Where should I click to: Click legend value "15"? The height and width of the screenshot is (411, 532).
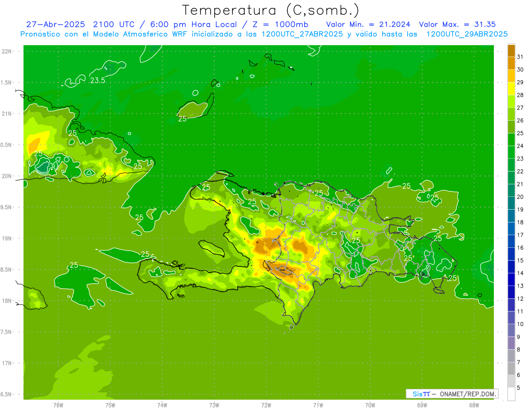(520, 260)
